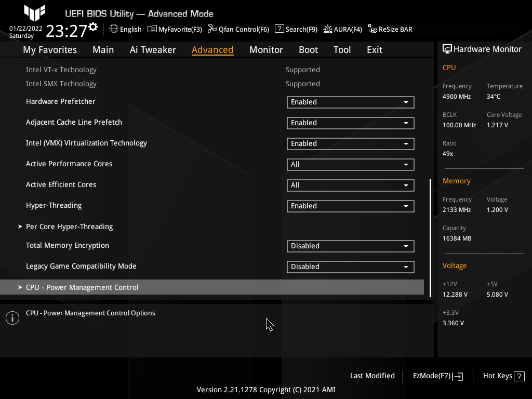The height and width of the screenshot is (399, 532).
Task: Click the globe language icon
Action: pos(114,29)
